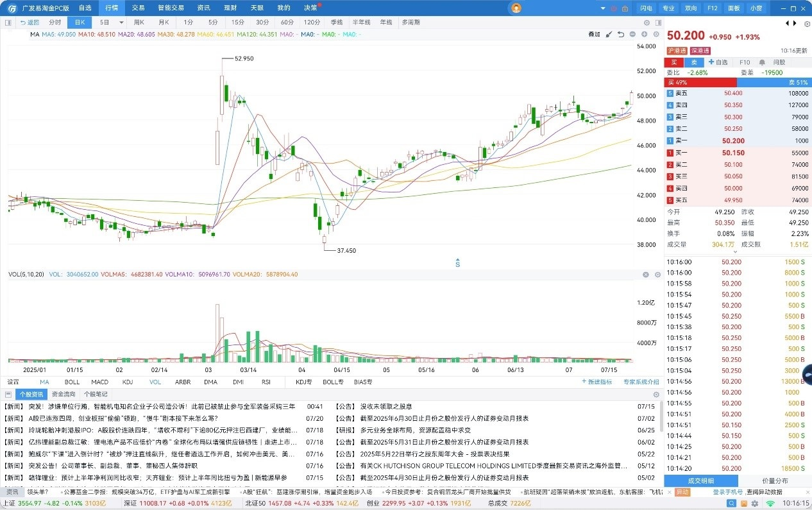Open chart settings gear above K-line chart
The height and width of the screenshot is (510, 812).
[656, 34]
